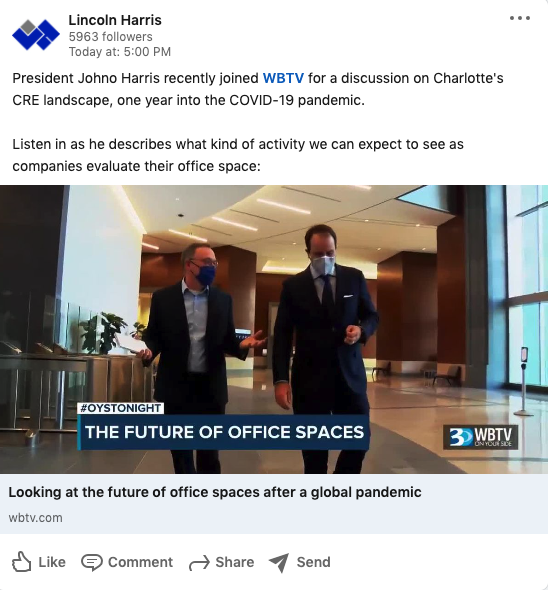Click the thumbs-up Like icon

click(21, 562)
